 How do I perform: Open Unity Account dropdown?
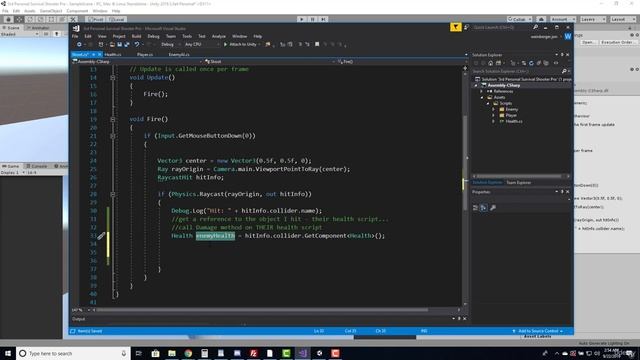click(562, 19)
